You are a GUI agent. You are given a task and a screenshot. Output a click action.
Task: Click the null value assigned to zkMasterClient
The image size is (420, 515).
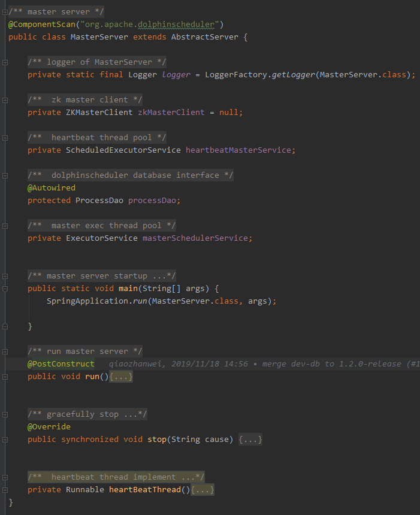pyautogui.click(x=229, y=113)
